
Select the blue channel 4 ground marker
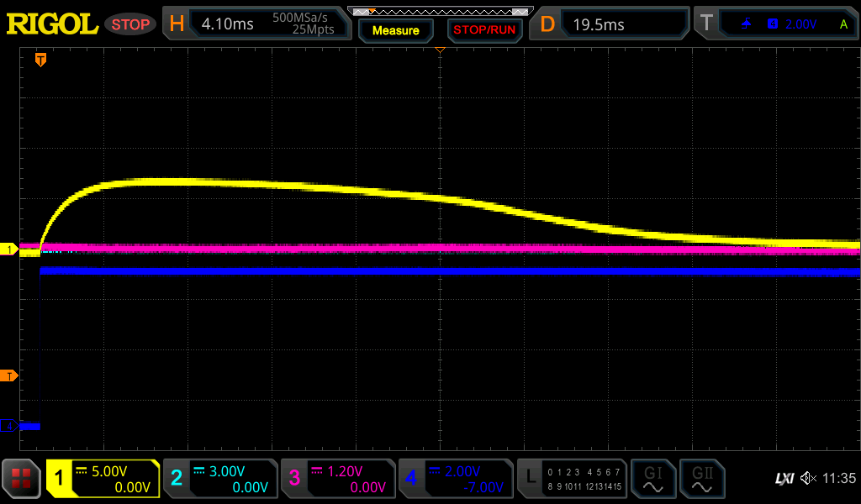(9, 426)
